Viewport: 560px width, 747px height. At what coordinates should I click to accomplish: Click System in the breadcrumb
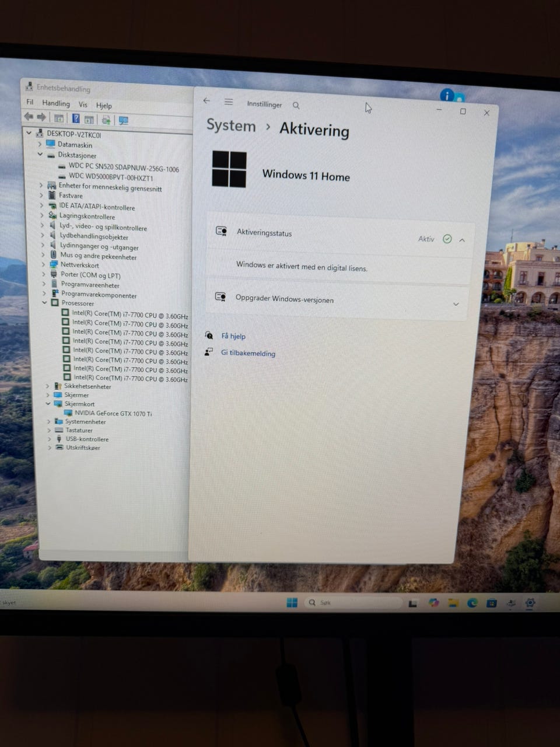(231, 125)
